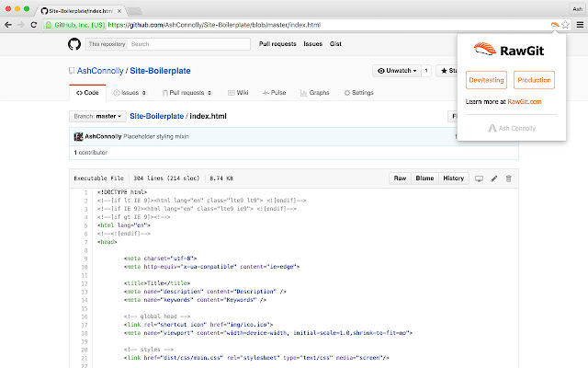Screen dimensions: 588x368
Task: Click the AshConnolly author name in the commit bar
Action: [x=103, y=137]
